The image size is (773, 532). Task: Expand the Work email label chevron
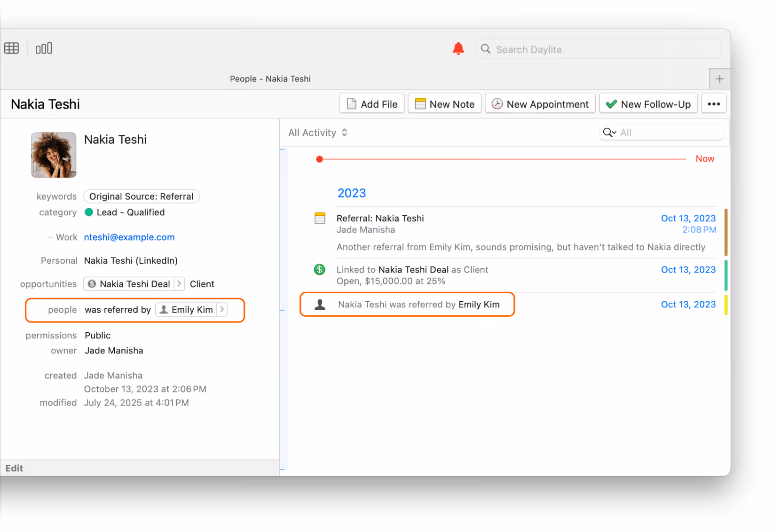[50, 238]
